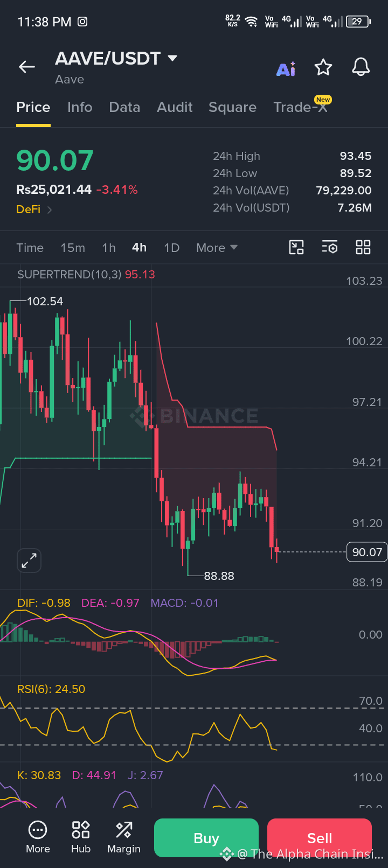Add AAVE/USDT to favorites star
Image resolution: width=388 pixels, height=868 pixels.
(323, 67)
